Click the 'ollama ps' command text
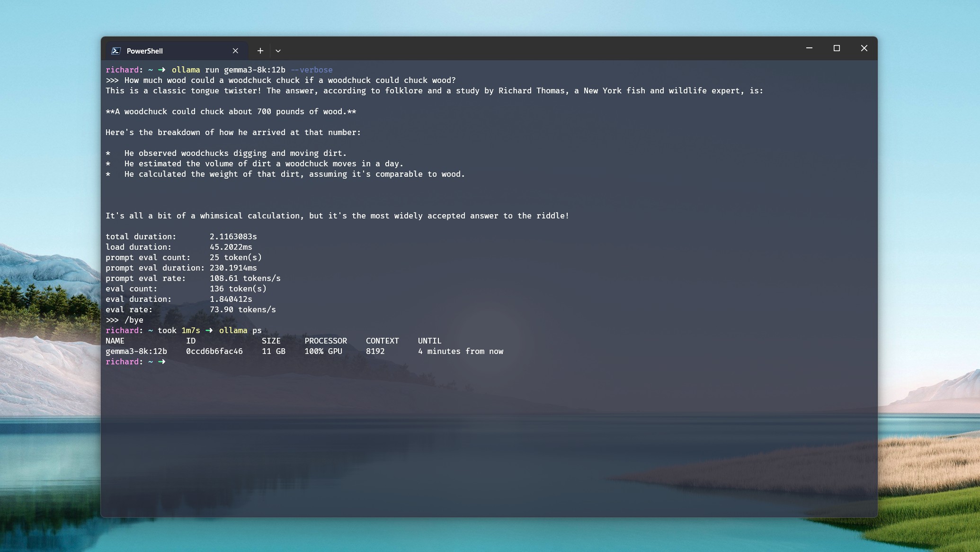 (240, 331)
